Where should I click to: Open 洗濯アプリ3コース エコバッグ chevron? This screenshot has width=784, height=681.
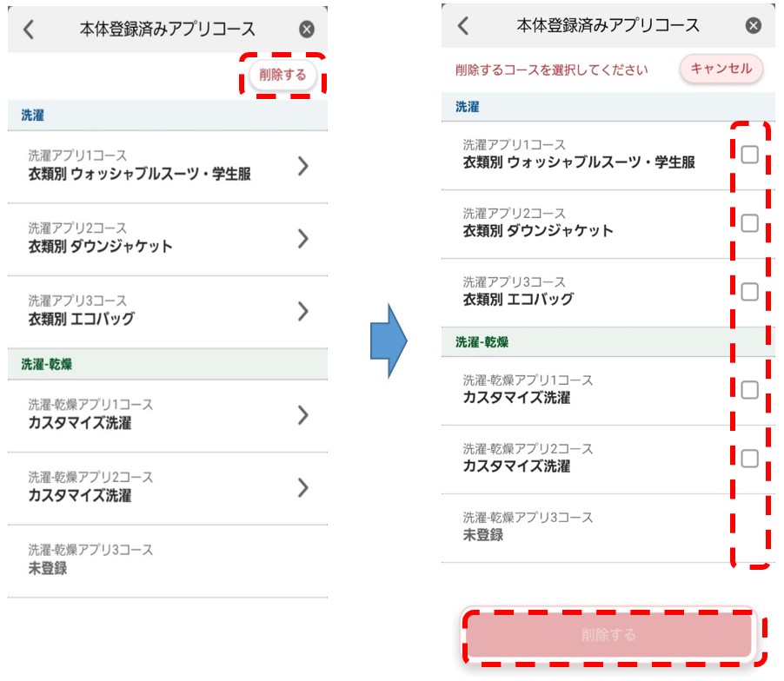[x=303, y=311]
